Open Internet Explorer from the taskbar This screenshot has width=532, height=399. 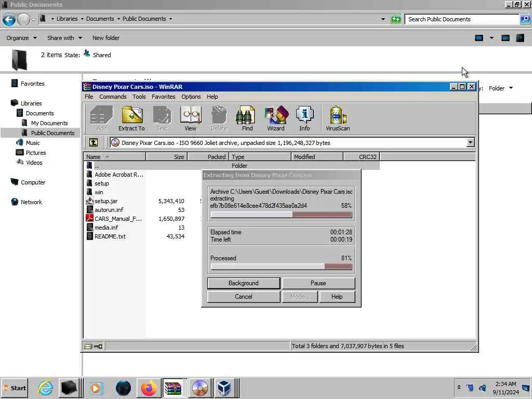[x=46, y=388]
